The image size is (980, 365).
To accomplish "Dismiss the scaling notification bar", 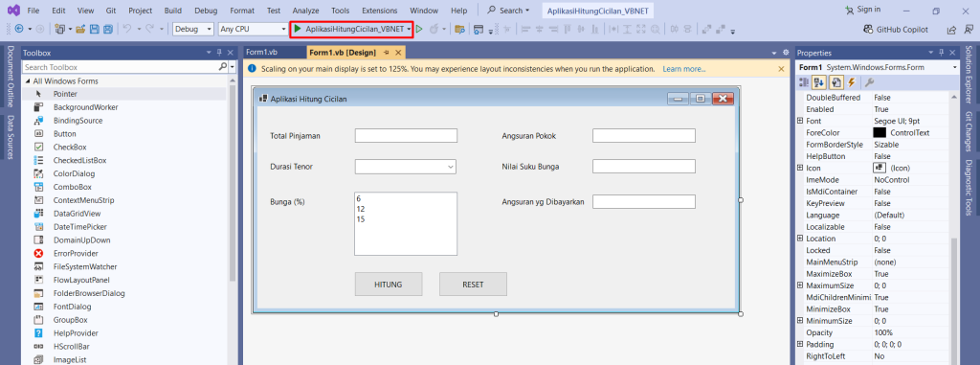I will click(781, 69).
